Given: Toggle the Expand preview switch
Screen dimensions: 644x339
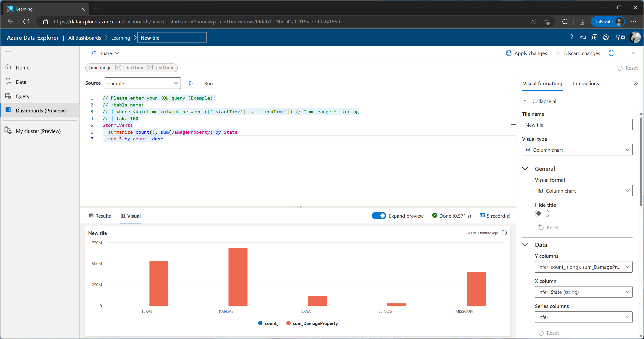Looking at the screenshot, I should [x=379, y=216].
